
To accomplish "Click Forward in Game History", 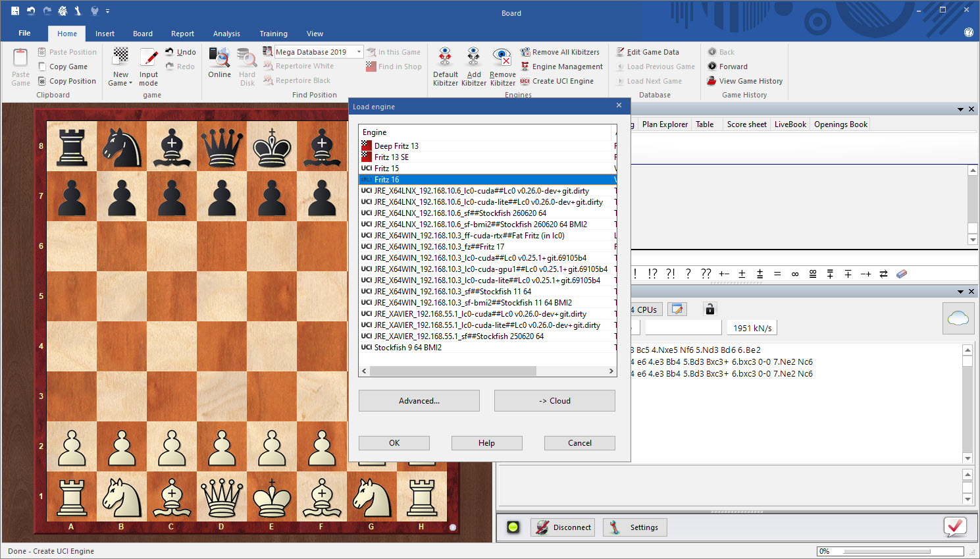I will tap(727, 67).
